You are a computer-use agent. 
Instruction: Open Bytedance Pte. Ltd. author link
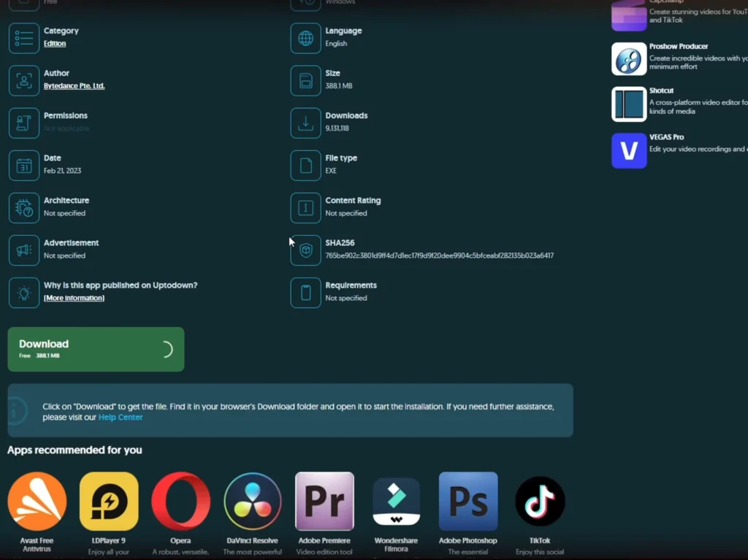[x=74, y=86]
